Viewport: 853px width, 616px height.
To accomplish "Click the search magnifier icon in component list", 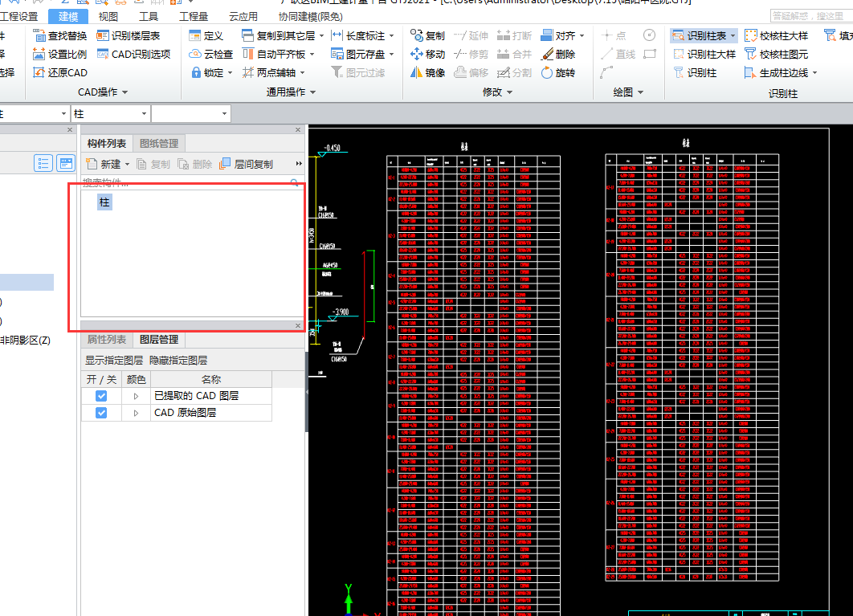I will click(294, 183).
